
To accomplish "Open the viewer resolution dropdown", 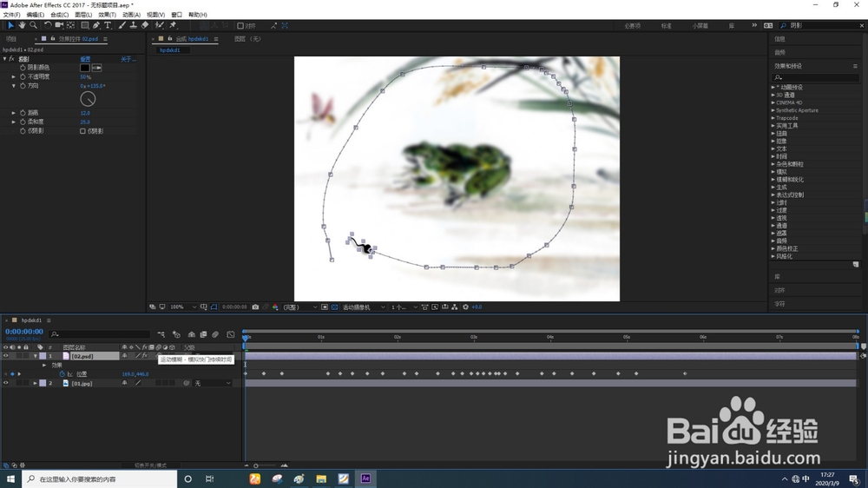I will [x=300, y=307].
